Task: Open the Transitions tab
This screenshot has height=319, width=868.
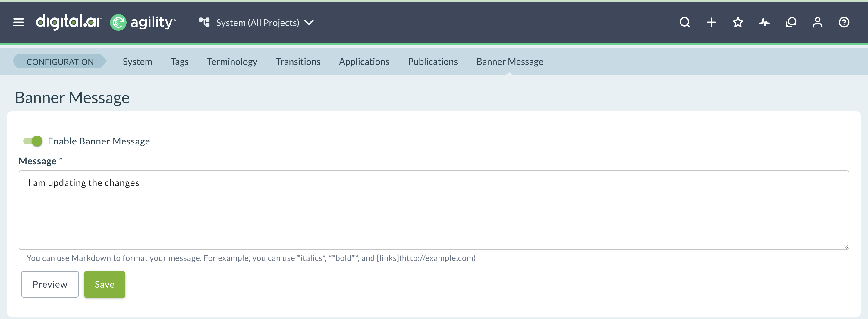Action: click(298, 62)
